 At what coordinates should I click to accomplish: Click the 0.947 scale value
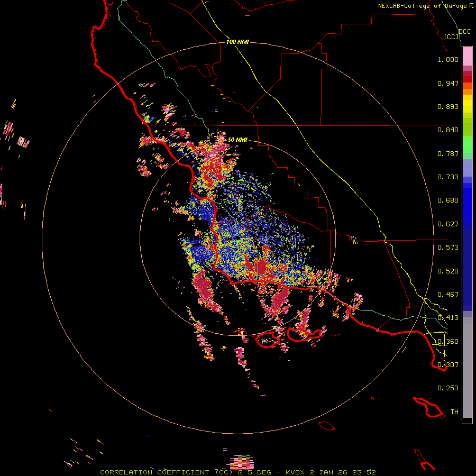click(x=448, y=83)
